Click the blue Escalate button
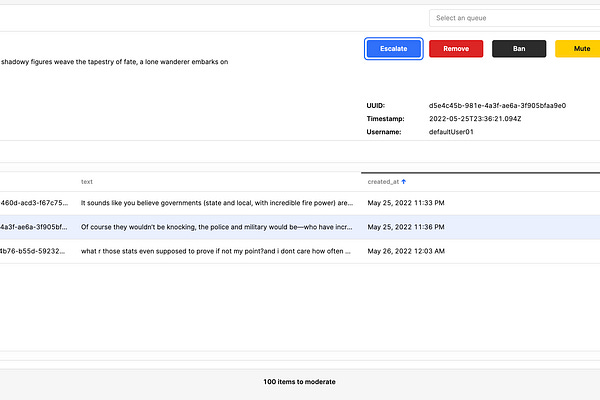 pos(393,49)
